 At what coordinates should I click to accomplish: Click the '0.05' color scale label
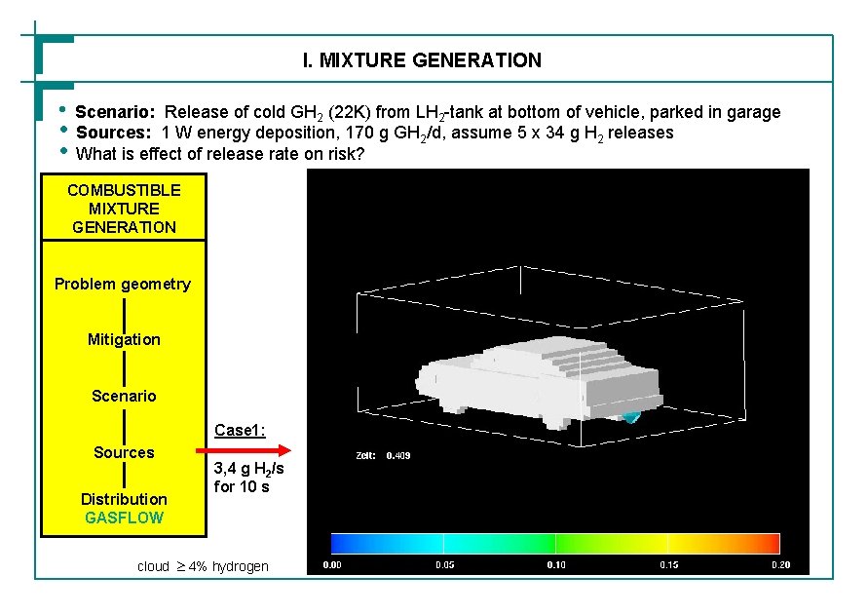[x=444, y=565]
